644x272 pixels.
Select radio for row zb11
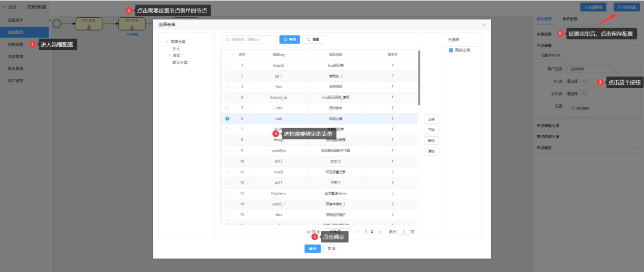click(227, 182)
